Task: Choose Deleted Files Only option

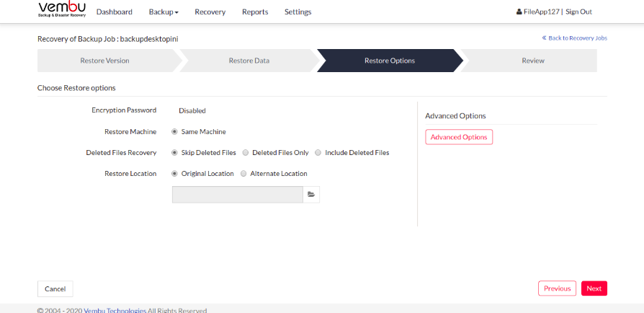Action: [246, 153]
